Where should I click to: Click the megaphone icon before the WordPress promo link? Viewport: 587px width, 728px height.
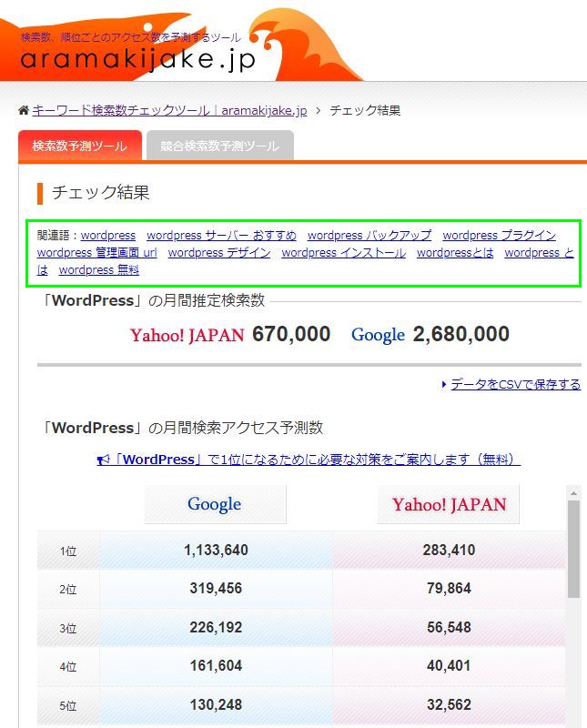[103, 460]
